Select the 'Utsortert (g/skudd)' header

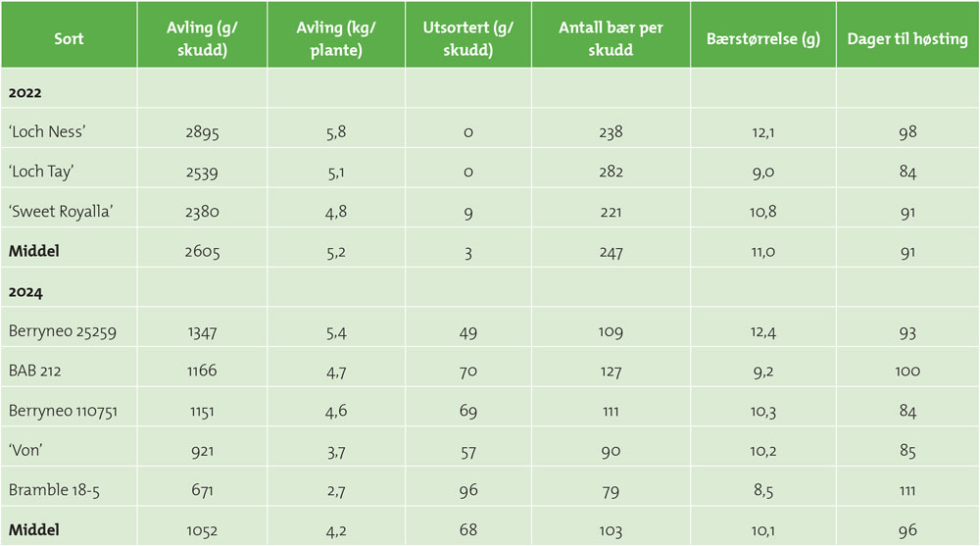(468, 39)
